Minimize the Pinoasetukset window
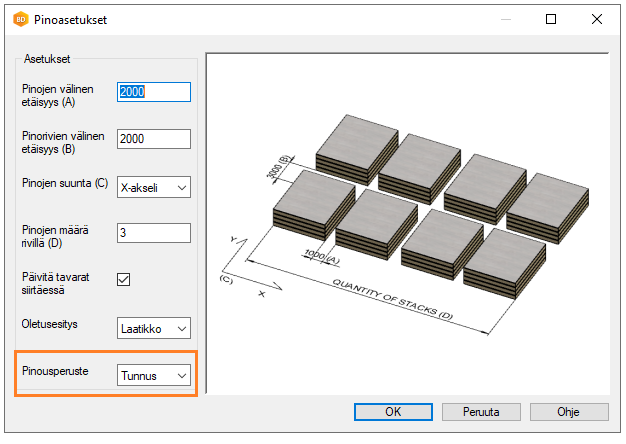 click(504, 19)
